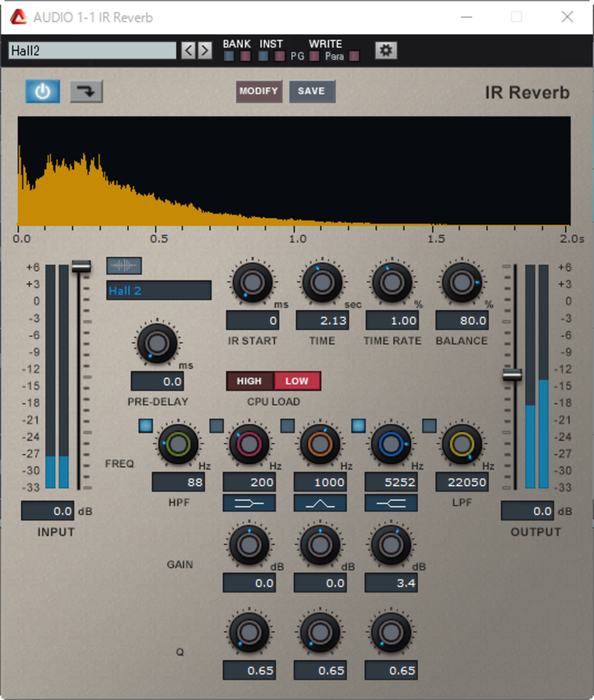Click the impulse response waveform display
Screen dimensions: 594x700
(x=294, y=171)
